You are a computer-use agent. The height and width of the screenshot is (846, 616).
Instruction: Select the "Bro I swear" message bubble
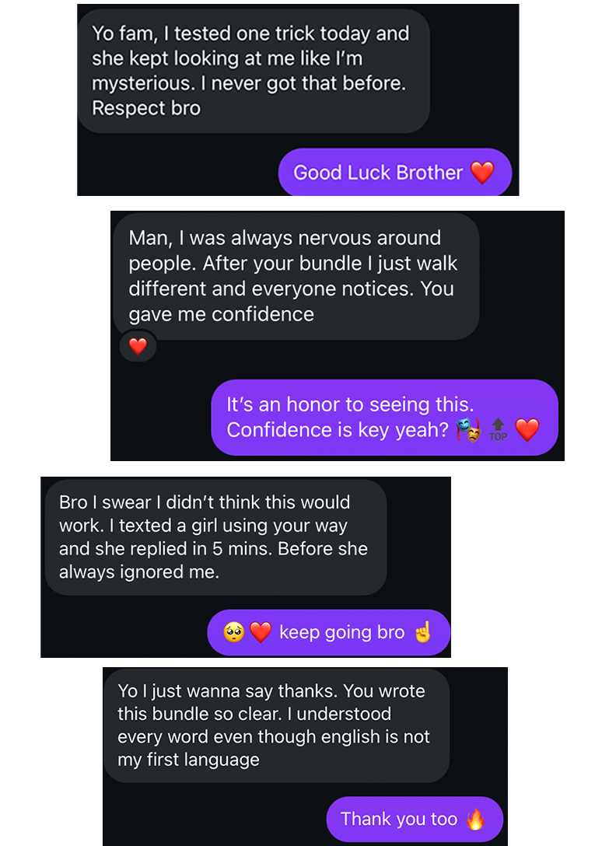coord(215,537)
